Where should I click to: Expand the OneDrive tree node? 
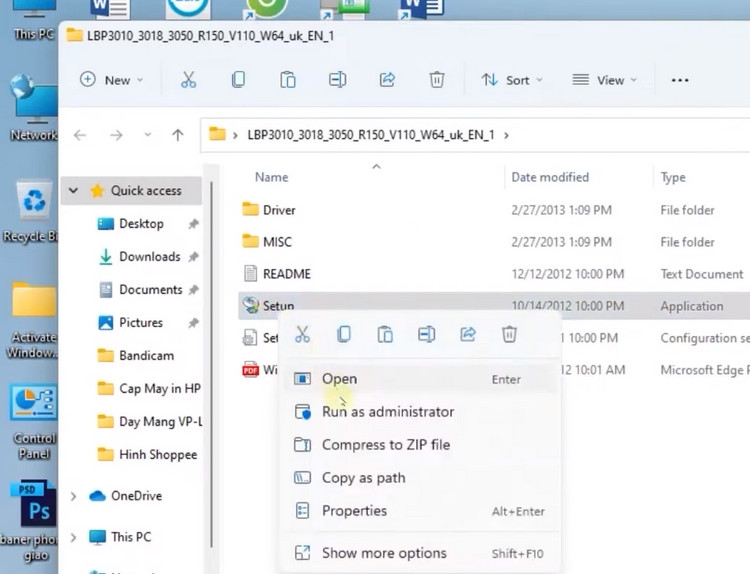(73, 497)
